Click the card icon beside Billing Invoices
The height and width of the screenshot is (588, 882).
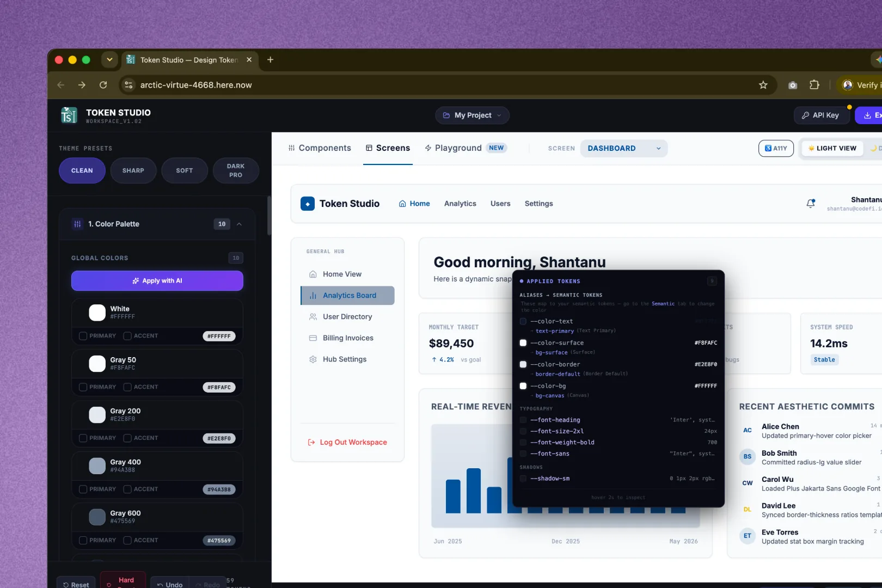[313, 338]
